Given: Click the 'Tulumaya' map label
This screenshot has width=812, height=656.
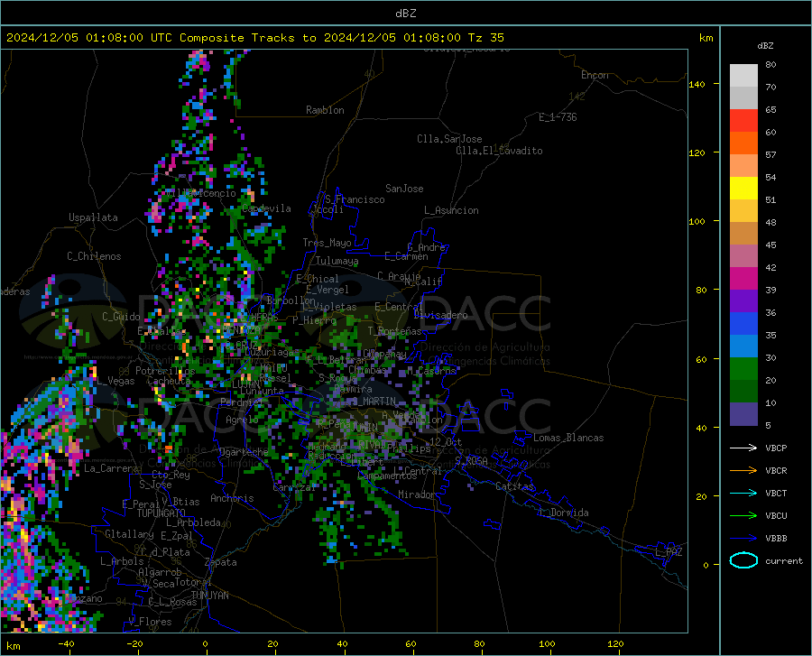Looking at the screenshot, I should tap(337, 261).
